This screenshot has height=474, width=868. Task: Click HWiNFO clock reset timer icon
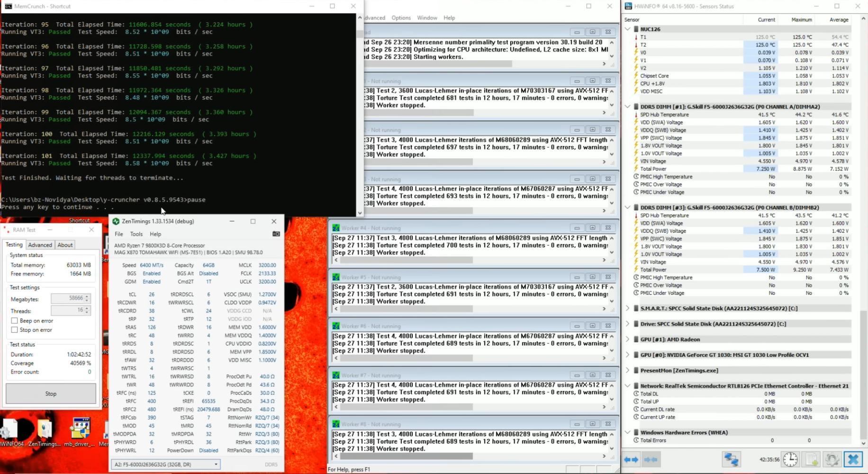click(x=790, y=459)
